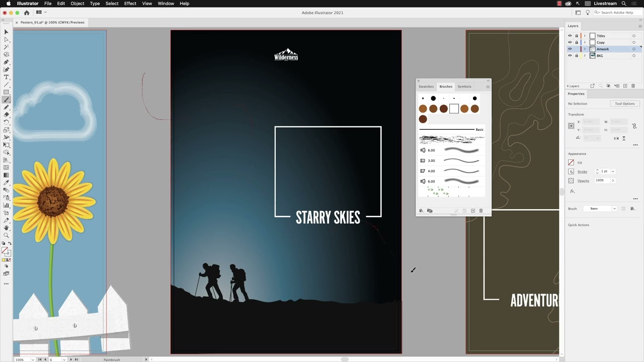Open the File menu

[x=48, y=4]
